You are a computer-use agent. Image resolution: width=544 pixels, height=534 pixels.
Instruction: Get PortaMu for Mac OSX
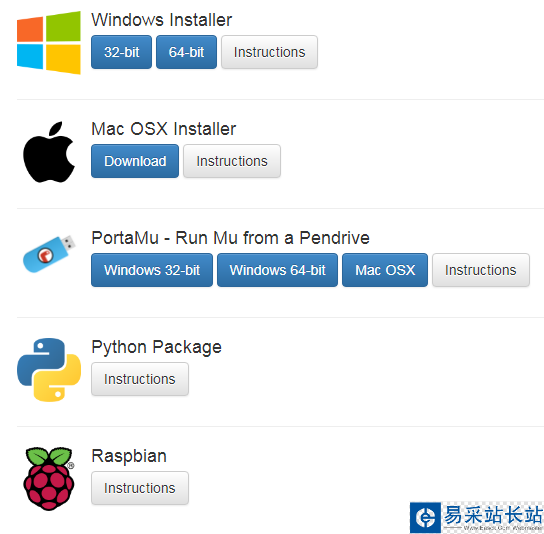(x=385, y=270)
